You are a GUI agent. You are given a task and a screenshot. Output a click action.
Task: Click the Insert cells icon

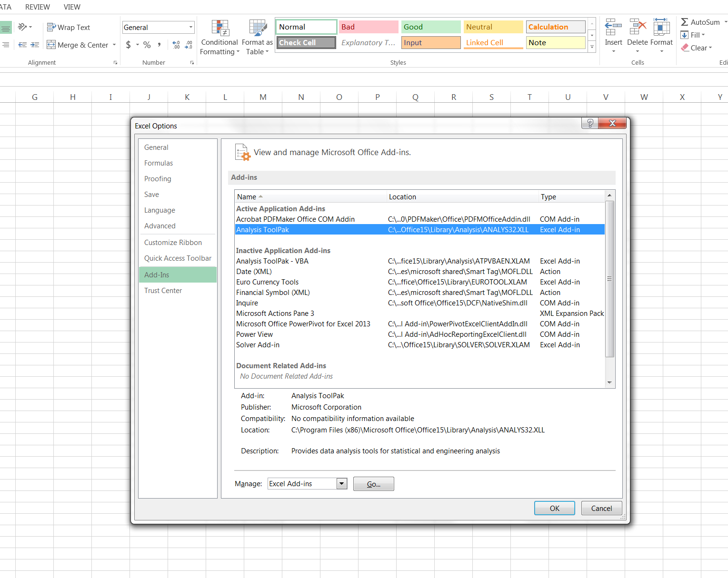[x=613, y=27]
